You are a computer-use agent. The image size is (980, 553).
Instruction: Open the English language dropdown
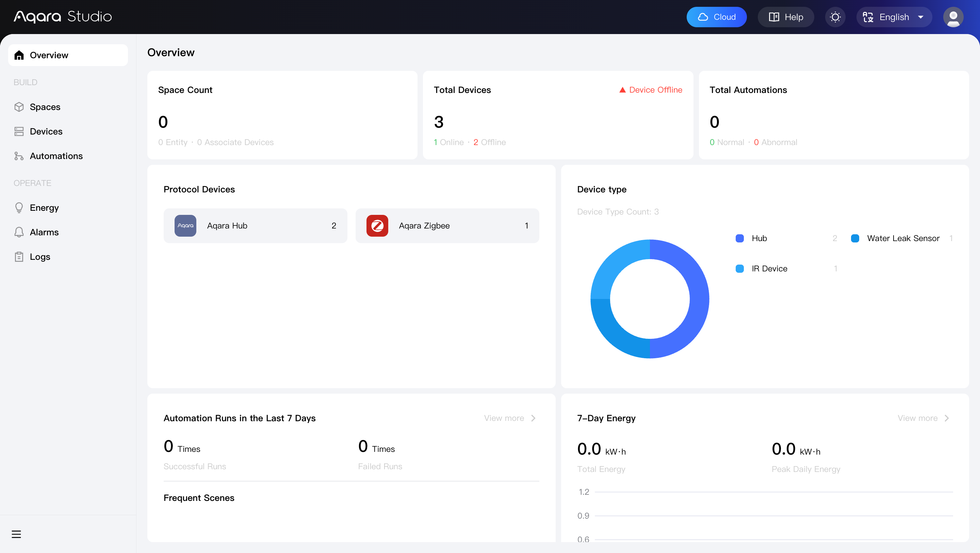pyautogui.click(x=894, y=17)
